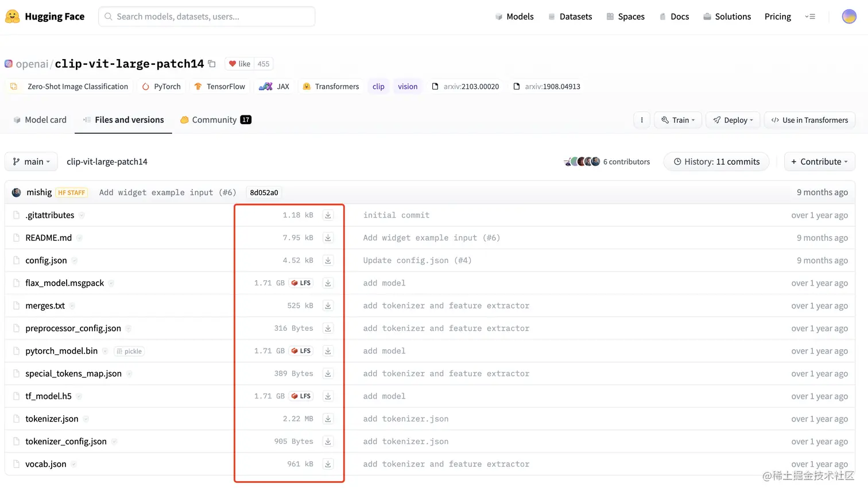This screenshot has width=868, height=495.
Task: Click the TensorFlow tag
Action: pyautogui.click(x=220, y=87)
